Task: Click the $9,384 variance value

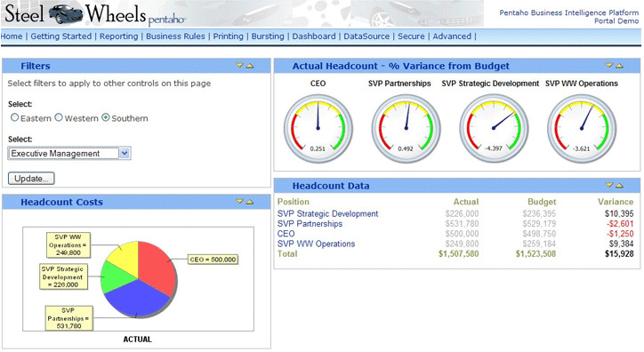Action: point(622,244)
